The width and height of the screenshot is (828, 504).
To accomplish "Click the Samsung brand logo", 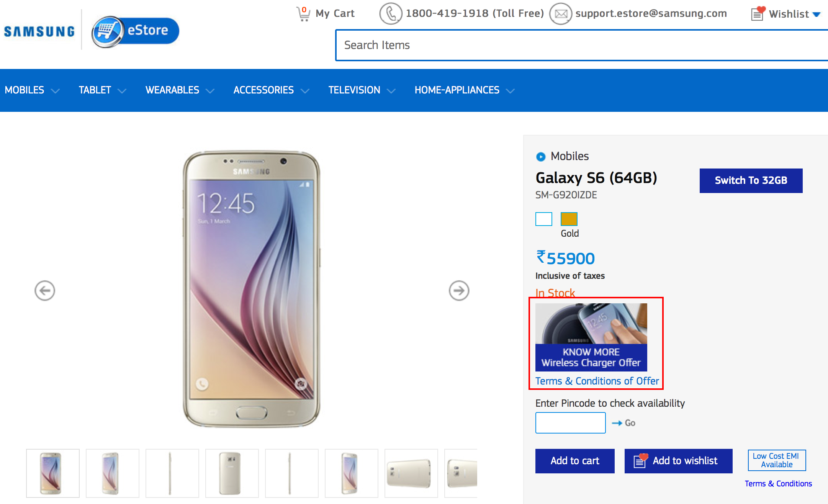I will (39, 31).
